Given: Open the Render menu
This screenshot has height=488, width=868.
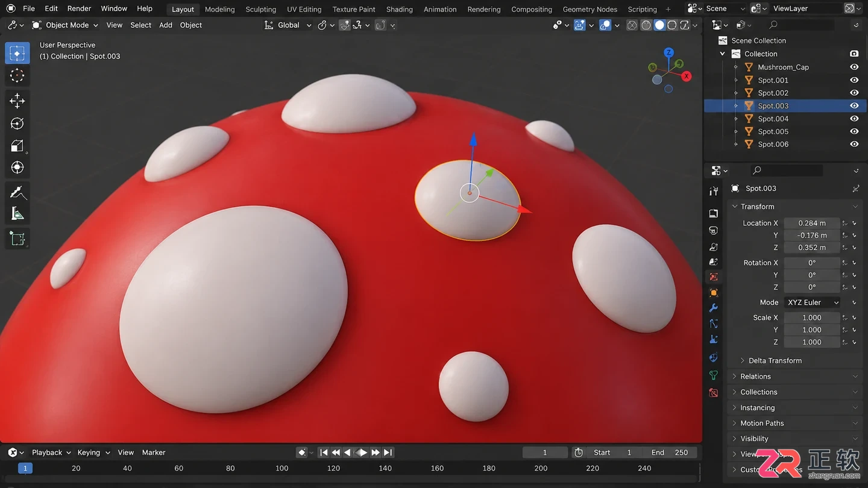Looking at the screenshot, I should (79, 8).
